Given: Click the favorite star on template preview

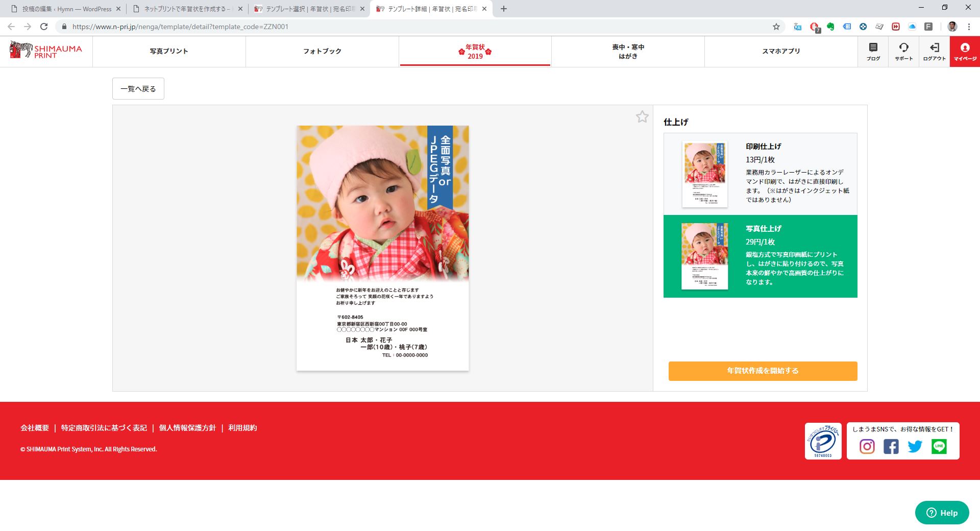Looking at the screenshot, I should (642, 117).
